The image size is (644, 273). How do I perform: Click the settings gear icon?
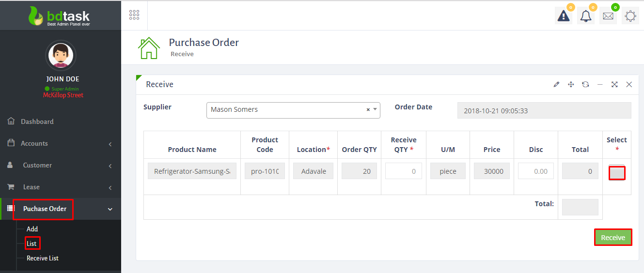tap(630, 16)
